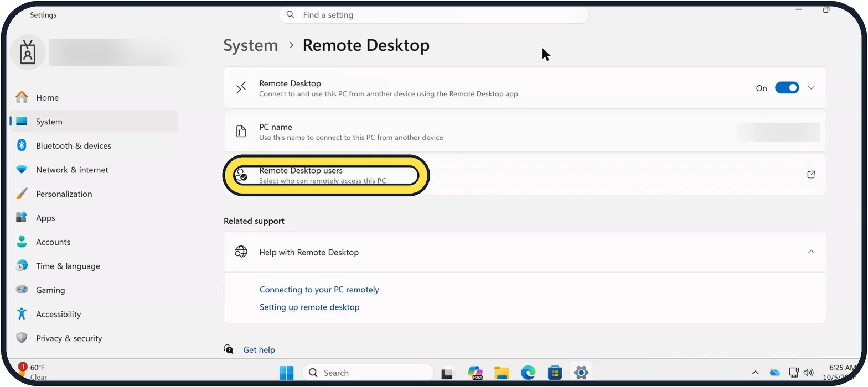Open Apps settings
Image resolution: width=868 pixels, height=387 pixels.
(x=94, y=218)
